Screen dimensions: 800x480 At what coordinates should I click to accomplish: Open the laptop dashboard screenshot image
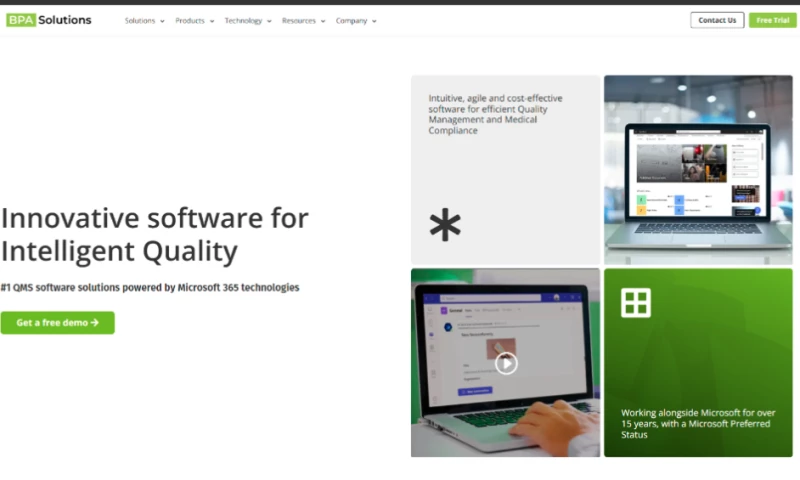point(698,170)
